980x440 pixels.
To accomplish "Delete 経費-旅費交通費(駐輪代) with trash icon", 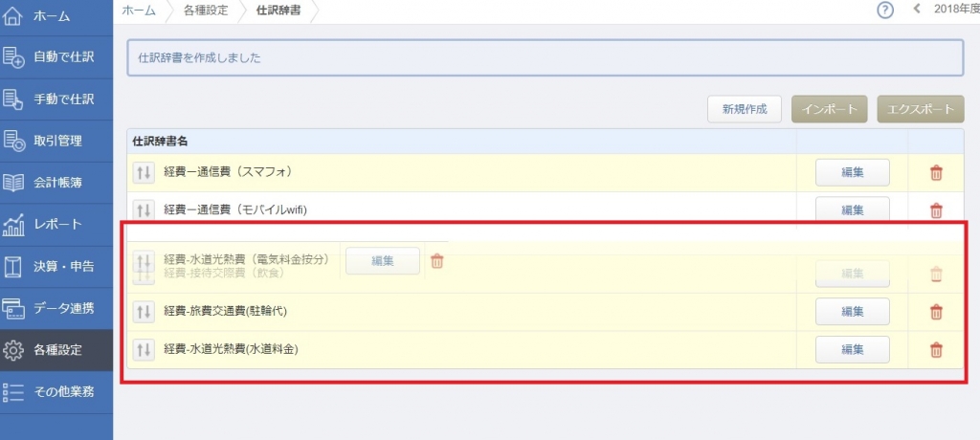I will (936, 311).
